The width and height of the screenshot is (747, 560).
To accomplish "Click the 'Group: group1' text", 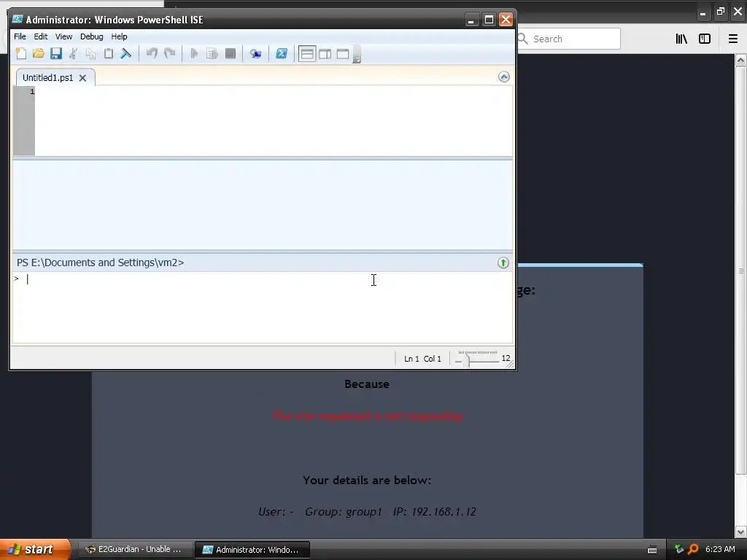I will tap(344, 512).
